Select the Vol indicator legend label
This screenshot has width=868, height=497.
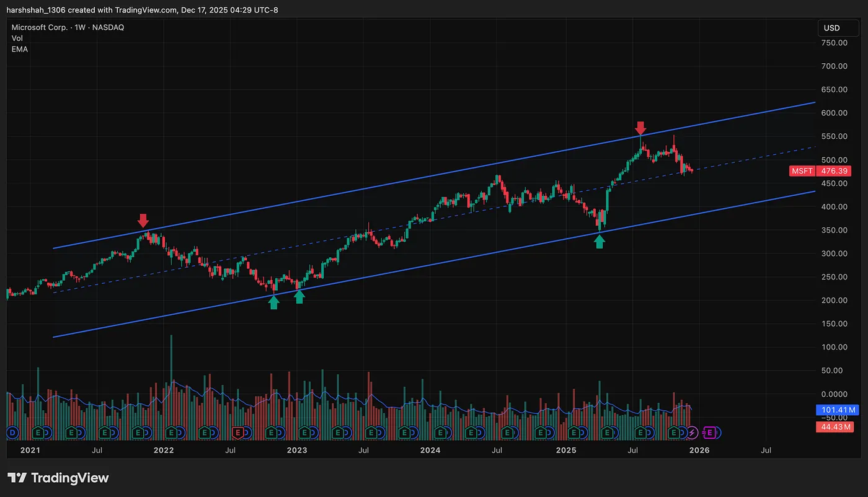(x=17, y=38)
